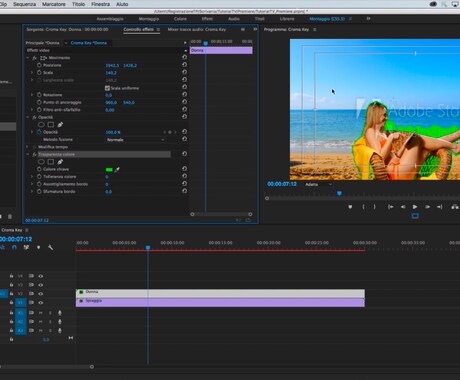The height and width of the screenshot is (380, 460).
Task: Collapse the Movimento effect group
Action: tap(28, 58)
